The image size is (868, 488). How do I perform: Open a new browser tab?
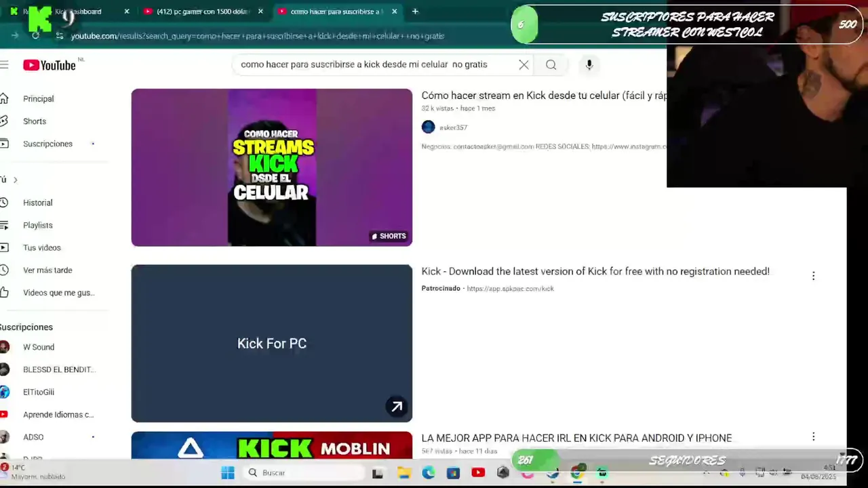coord(415,12)
